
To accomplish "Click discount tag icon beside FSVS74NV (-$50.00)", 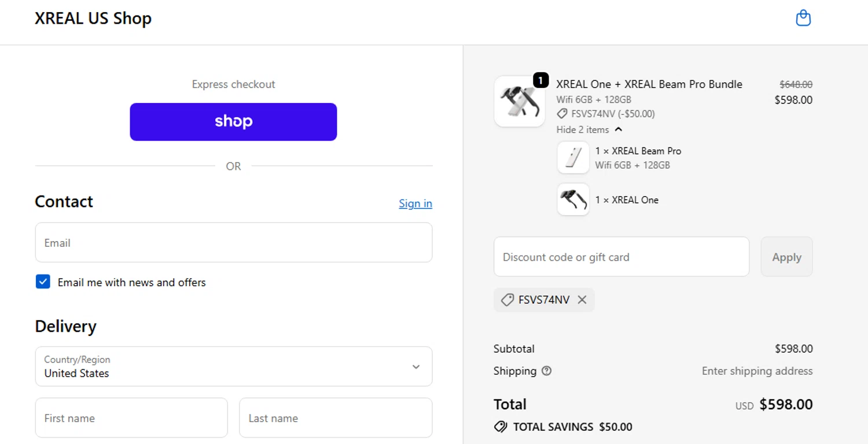I will pos(562,114).
